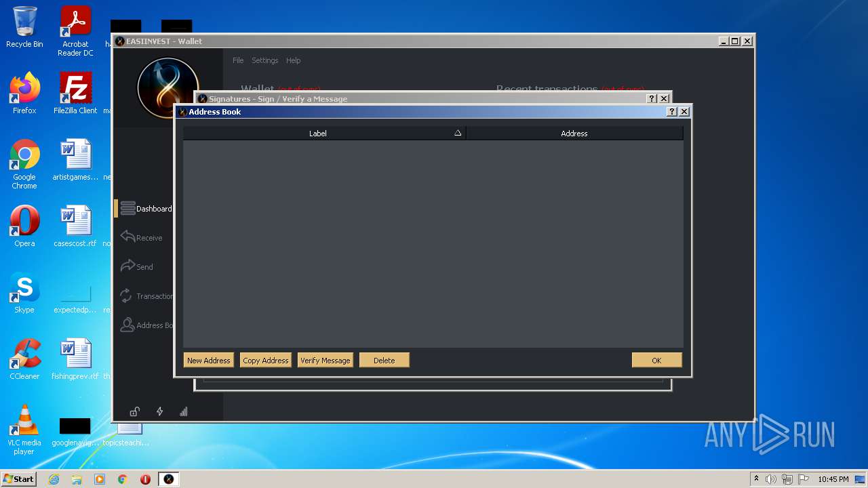This screenshot has width=868, height=488.
Task: Open fishingprev.rtf document icon
Action: [x=75, y=359]
